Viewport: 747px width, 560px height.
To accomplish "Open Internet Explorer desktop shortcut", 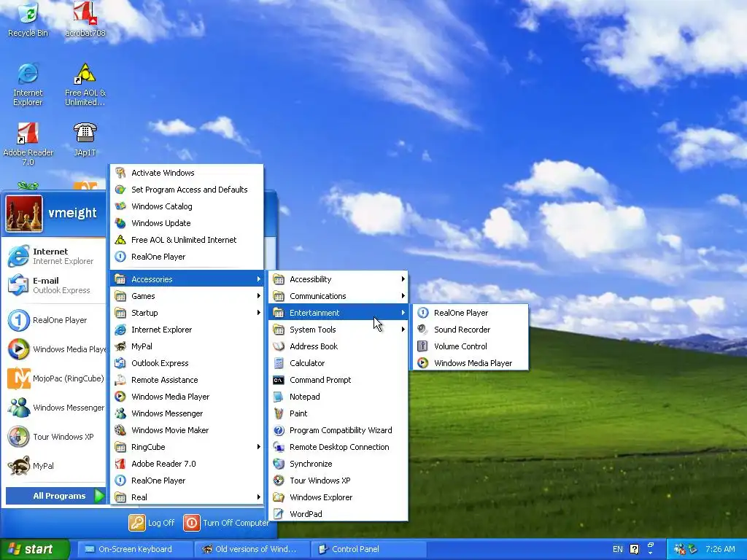I will 28,85.
